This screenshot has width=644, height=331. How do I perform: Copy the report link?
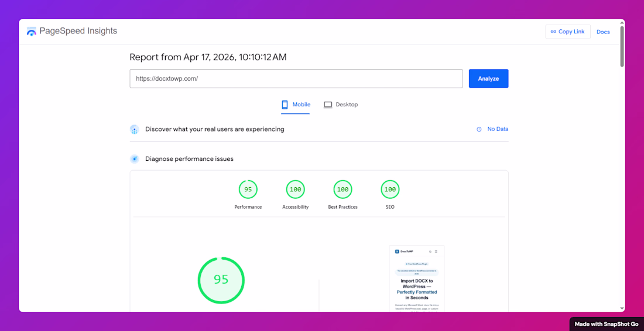[568, 32]
